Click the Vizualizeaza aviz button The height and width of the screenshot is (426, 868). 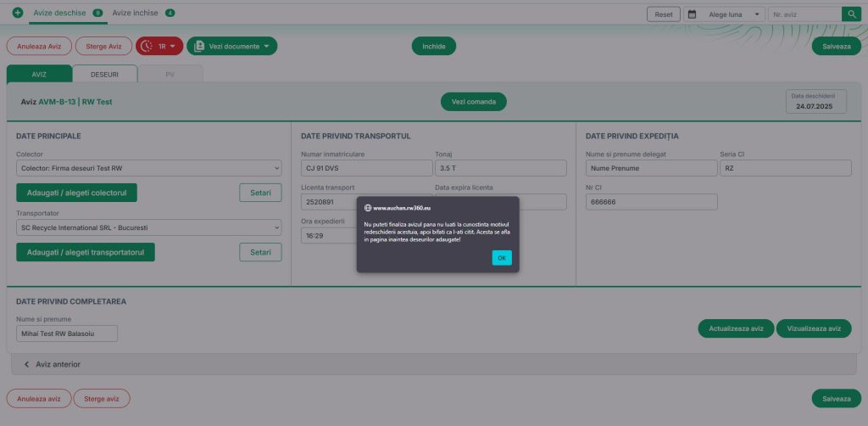click(x=813, y=328)
